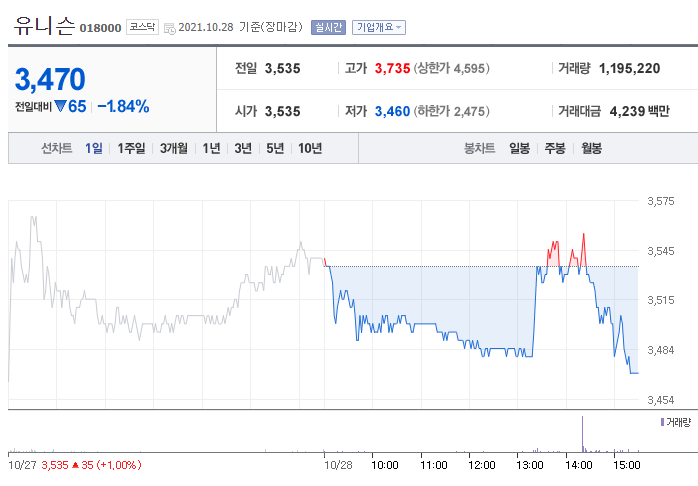
Task: Open the 월봉 monthly candle chart
Action: pyautogui.click(x=592, y=148)
